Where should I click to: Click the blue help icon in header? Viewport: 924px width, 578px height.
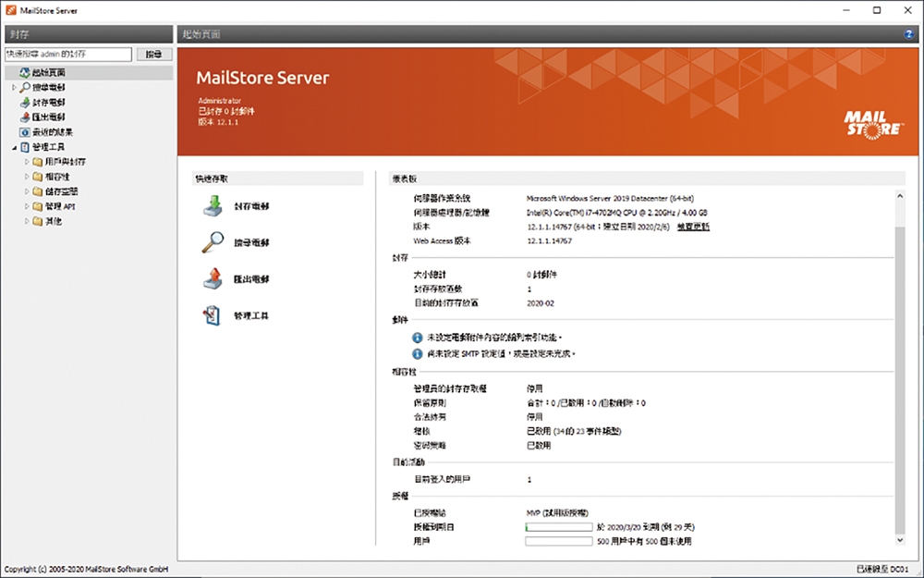click(x=908, y=34)
